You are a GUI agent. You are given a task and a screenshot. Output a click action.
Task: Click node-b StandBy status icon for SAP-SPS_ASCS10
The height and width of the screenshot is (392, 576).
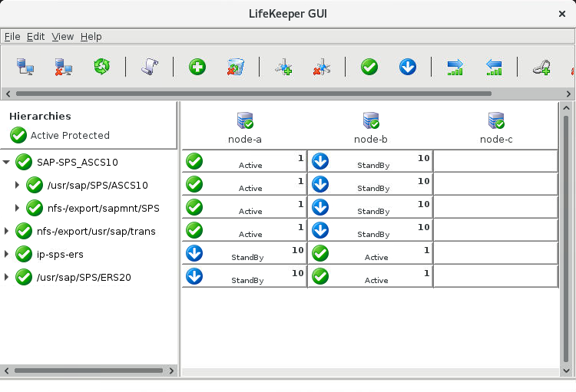pyautogui.click(x=320, y=161)
